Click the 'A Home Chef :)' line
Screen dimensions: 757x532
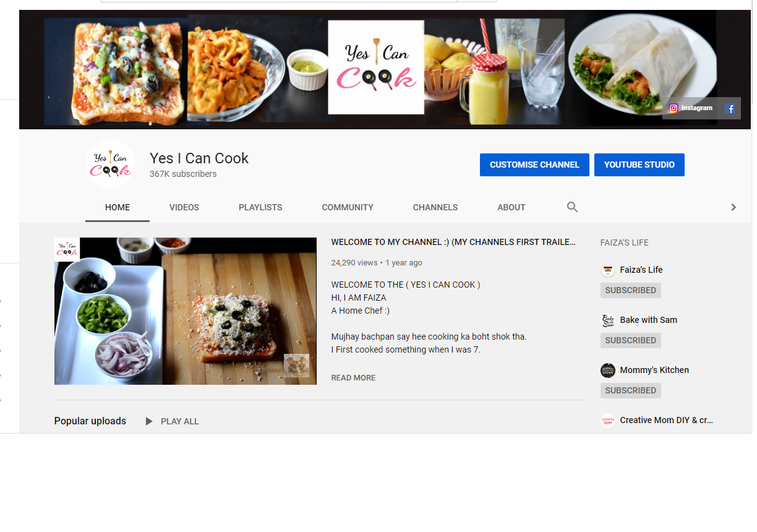361,311
